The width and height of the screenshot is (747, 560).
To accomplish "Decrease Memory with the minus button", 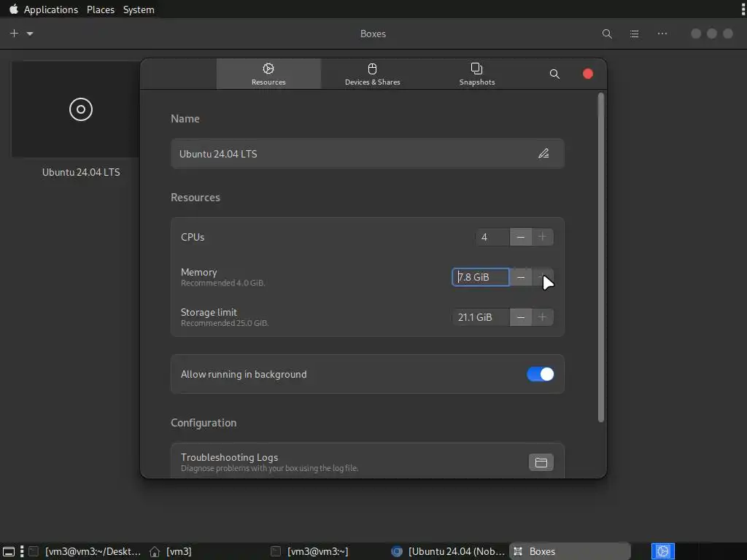I will 521,277.
